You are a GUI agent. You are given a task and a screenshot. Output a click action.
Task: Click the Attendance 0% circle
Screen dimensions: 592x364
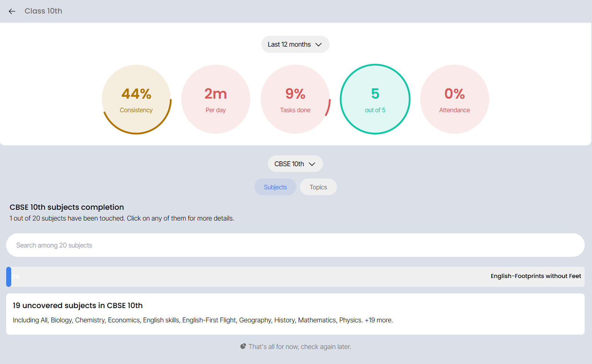454,99
